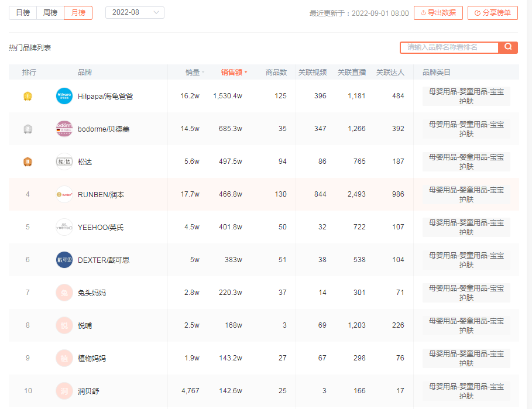Select the 月榜 monthly ranking tab

(x=78, y=12)
